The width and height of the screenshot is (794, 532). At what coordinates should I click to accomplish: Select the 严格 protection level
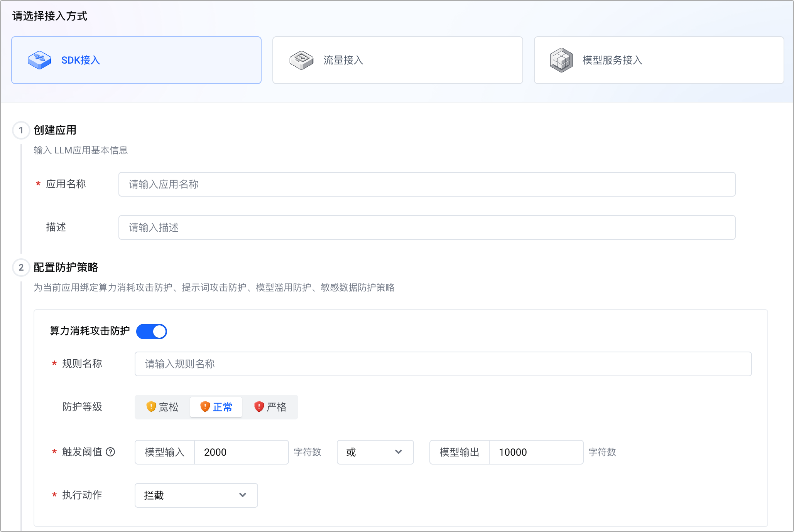pos(270,407)
